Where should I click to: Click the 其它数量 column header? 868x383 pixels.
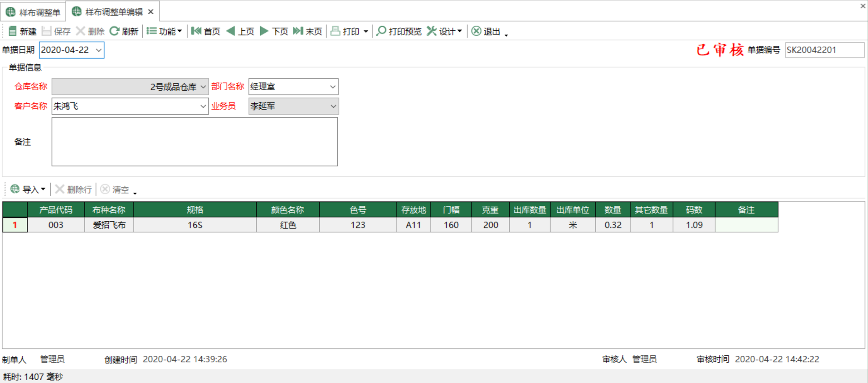[x=652, y=210]
